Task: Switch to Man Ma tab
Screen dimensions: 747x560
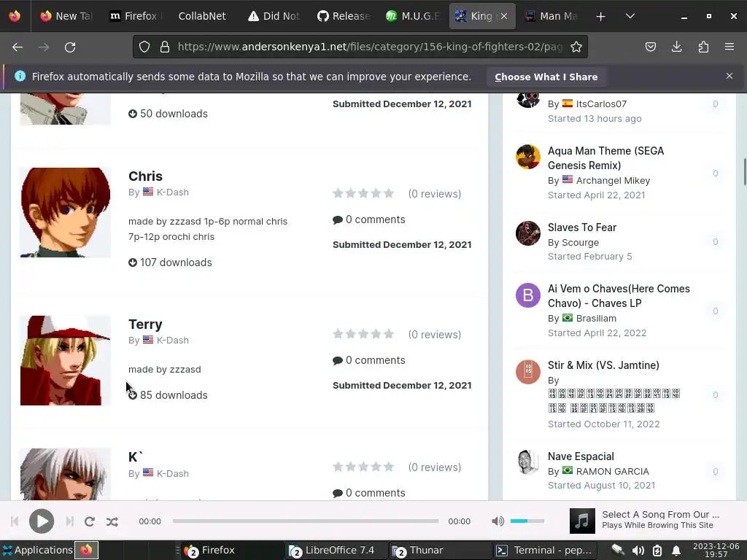Action: pyautogui.click(x=551, y=16)
